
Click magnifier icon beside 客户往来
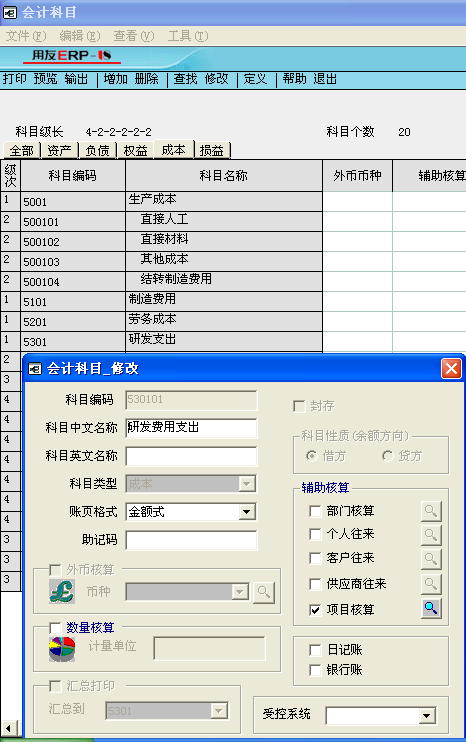tap(431, 558)
